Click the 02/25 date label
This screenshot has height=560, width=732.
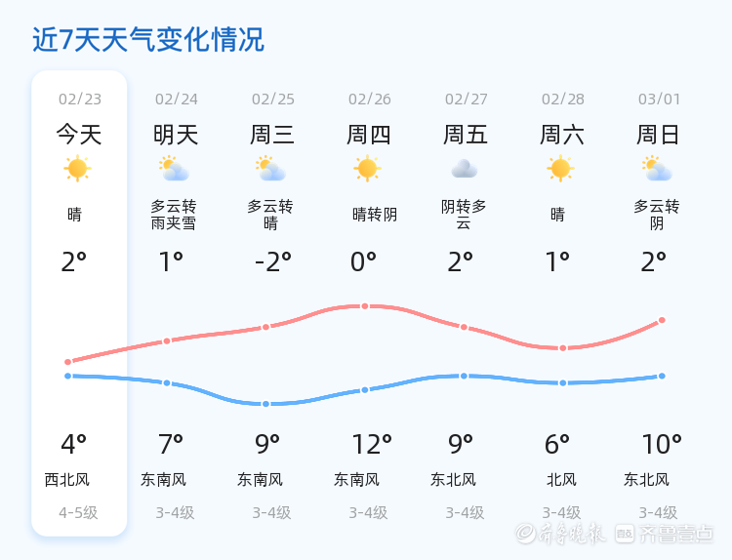pos(272,100)
